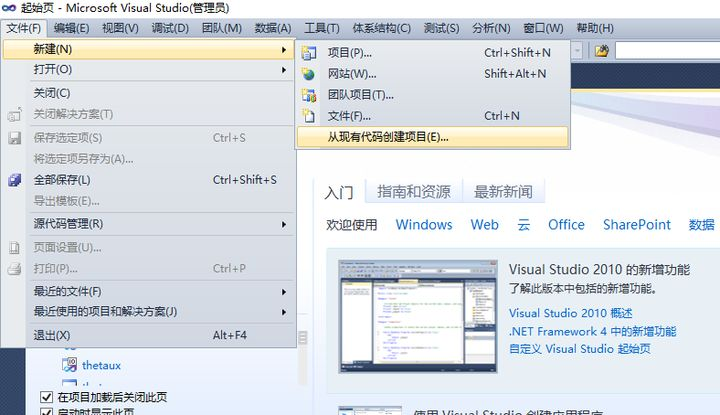Click the Print printer icon
Viewport: 720px width, 415px height.
(x=14, y=269)
